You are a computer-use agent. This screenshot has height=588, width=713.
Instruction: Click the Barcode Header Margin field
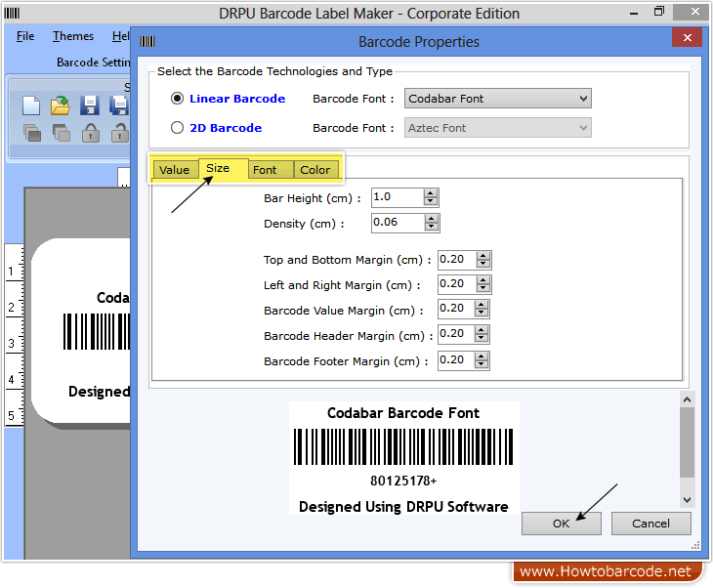pos(456,334)
